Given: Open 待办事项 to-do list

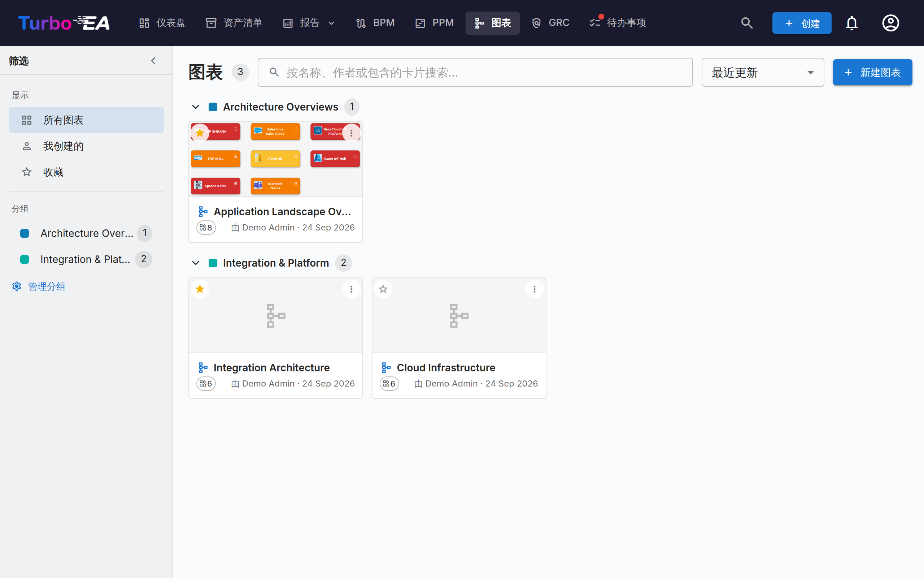Looking at the screenshot, I should coord(618,23).
